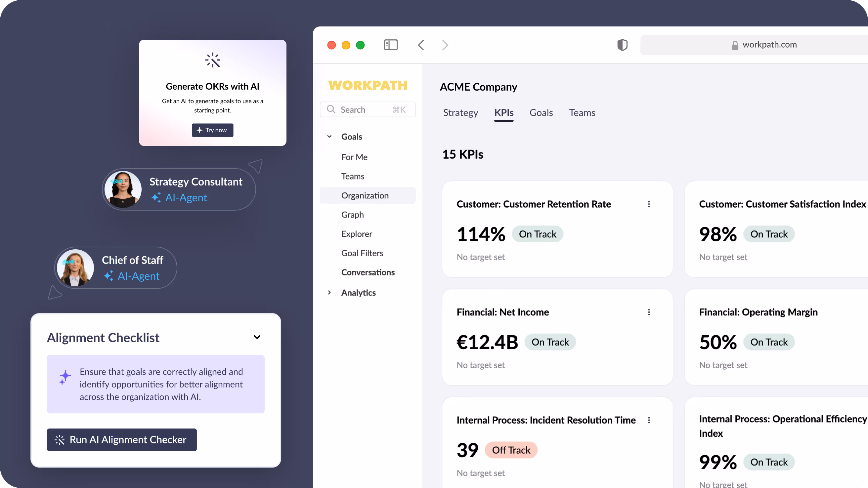Click the €12.4B value
The image size is (868, 488).
click(487, 342)
